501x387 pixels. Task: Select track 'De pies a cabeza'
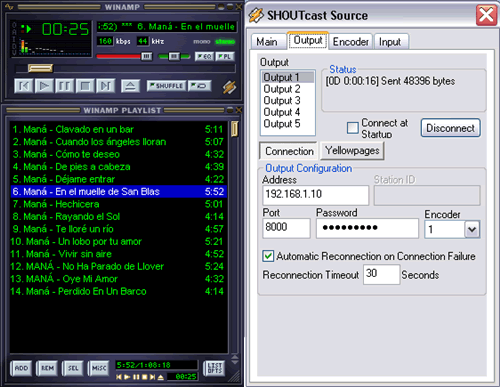(x=118, y=167)
